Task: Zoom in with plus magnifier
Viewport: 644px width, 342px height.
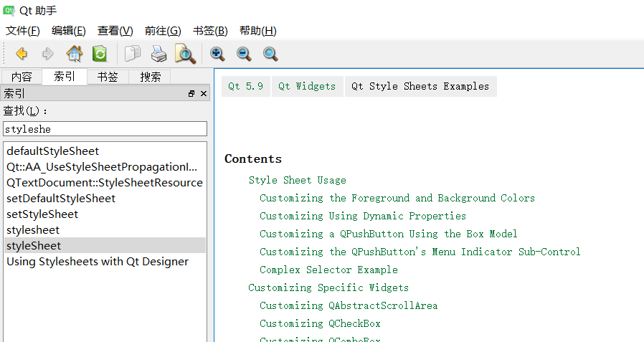Action: click(217, 54)
